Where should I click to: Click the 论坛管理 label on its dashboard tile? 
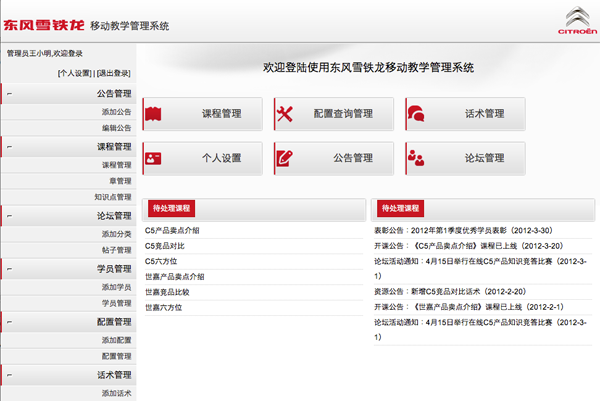point(484,158)
